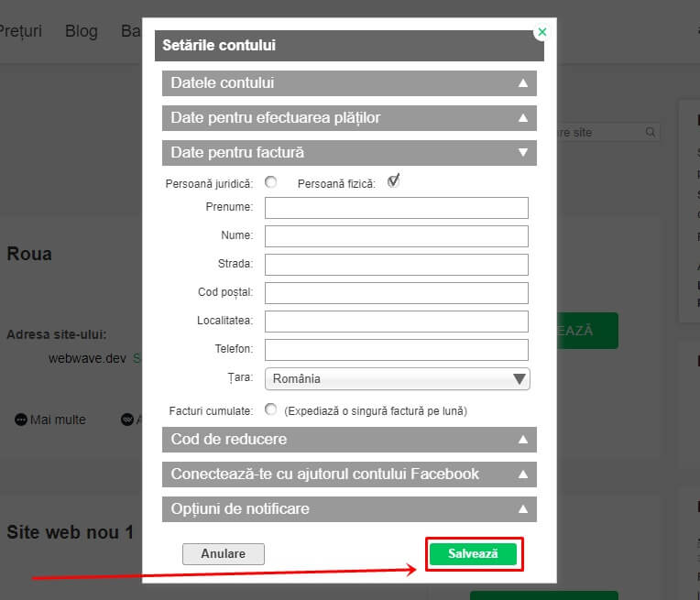Image resolution: width=700 pixels, height=600 pixels.
Task: Click the search magnifier icon
Action: [651, 132]
